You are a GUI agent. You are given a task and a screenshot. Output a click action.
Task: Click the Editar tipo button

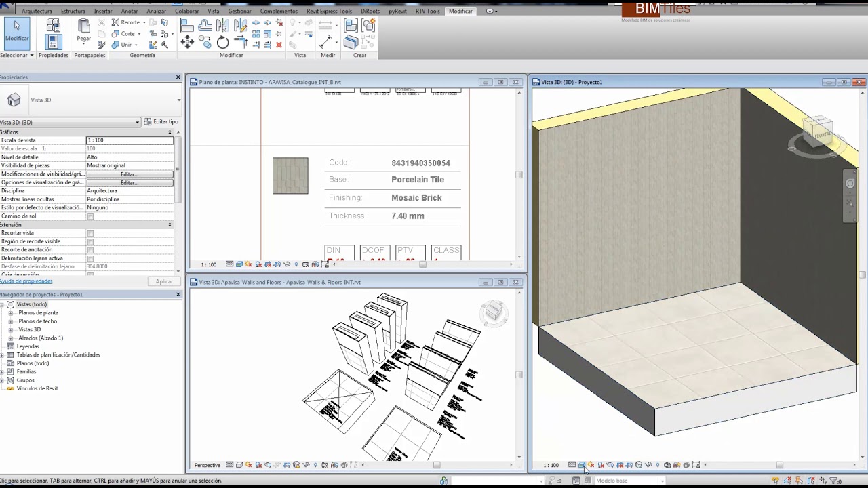pyautogui.click(x=161, y=122)
